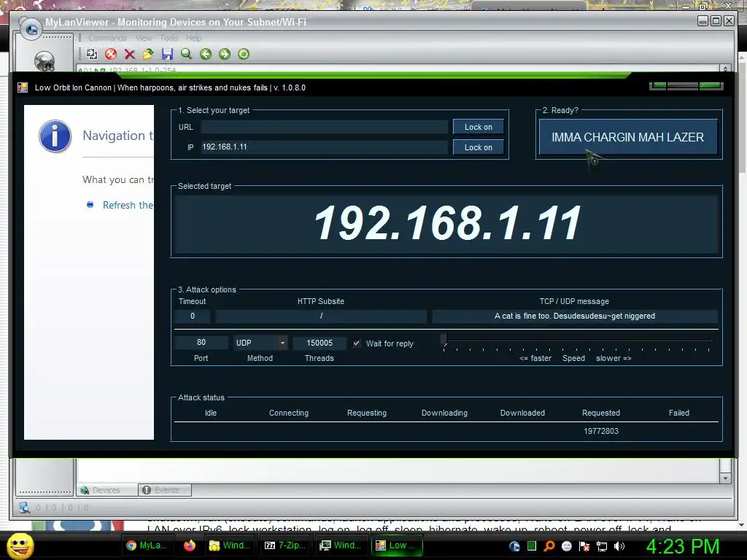Click the smiley face start button

click(20, 545)
